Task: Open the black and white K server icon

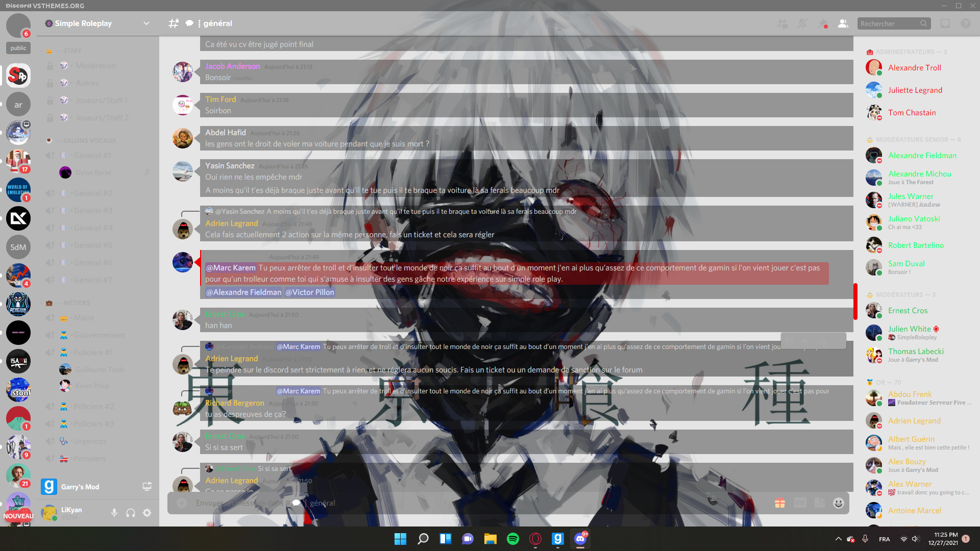Action: tap(18, 218)
